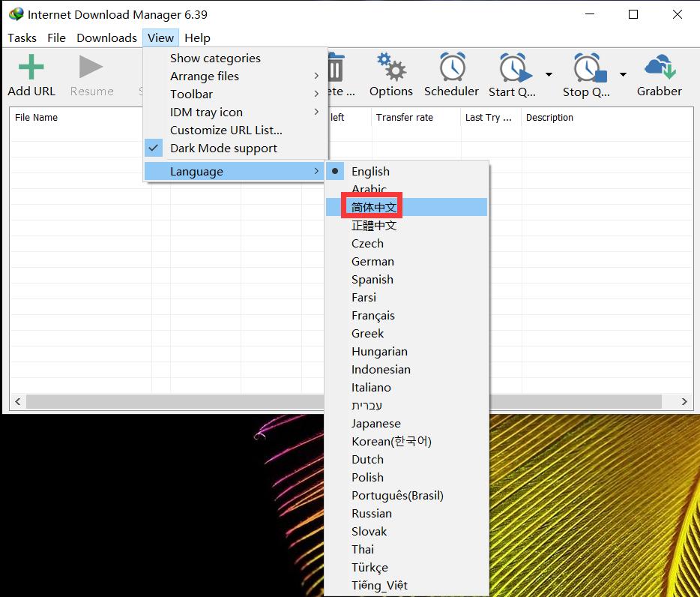
Task: Expand the Arrange files submenu
Action: (x=235, y=76)
